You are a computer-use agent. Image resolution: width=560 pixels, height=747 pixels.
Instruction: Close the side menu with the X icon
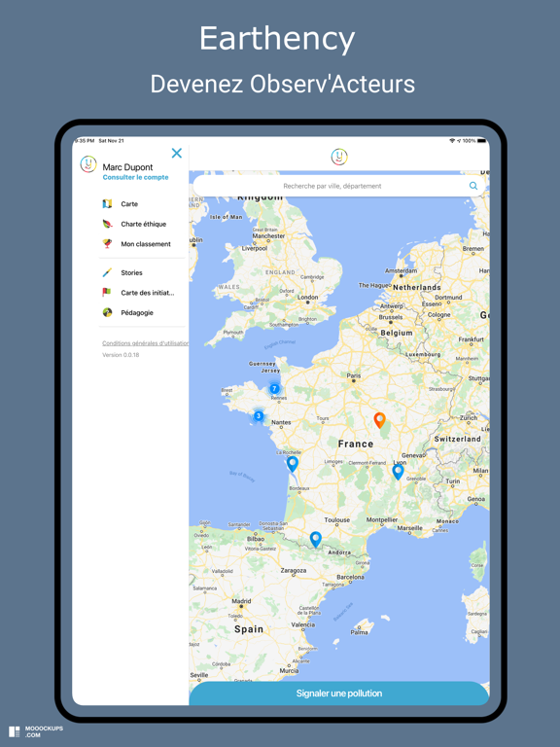177,153
